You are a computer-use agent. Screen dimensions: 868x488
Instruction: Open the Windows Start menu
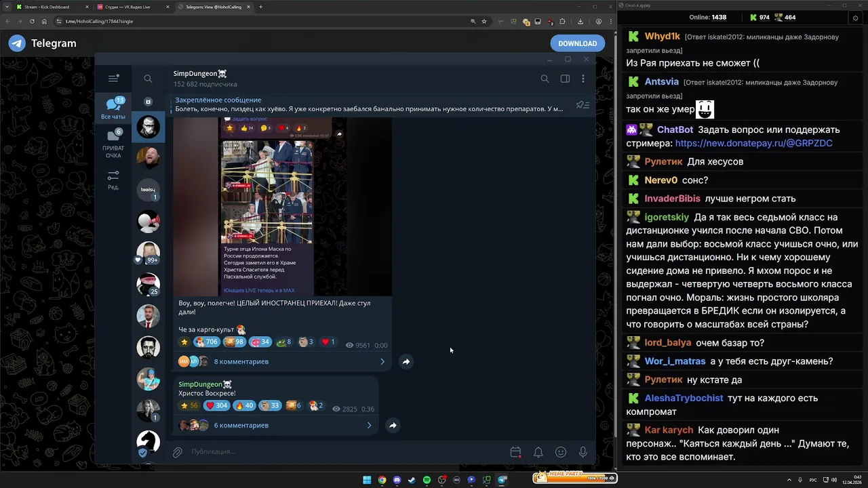pos(367,480)
